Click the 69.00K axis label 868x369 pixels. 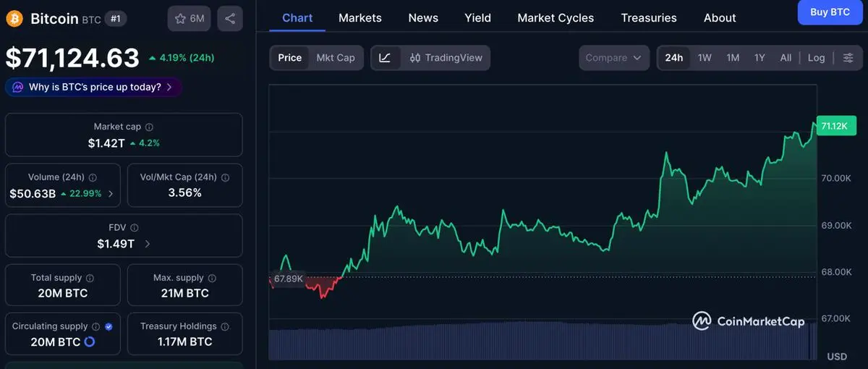pos(837,225)
